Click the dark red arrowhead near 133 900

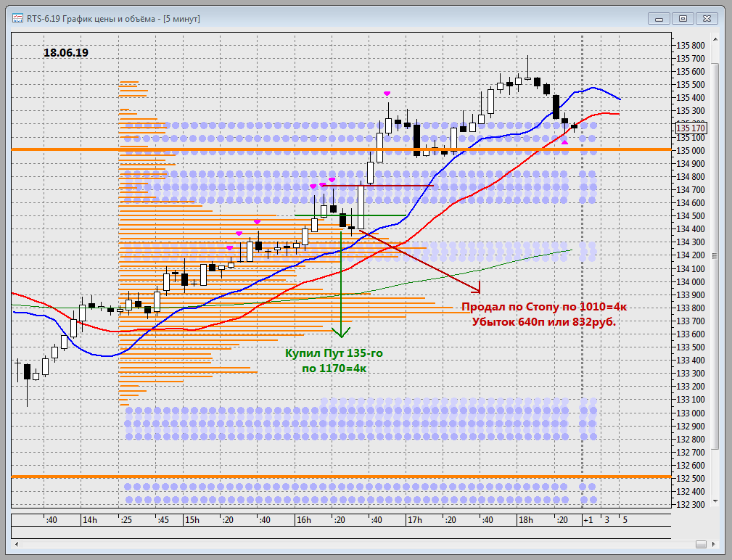click(x=476, y=287)
